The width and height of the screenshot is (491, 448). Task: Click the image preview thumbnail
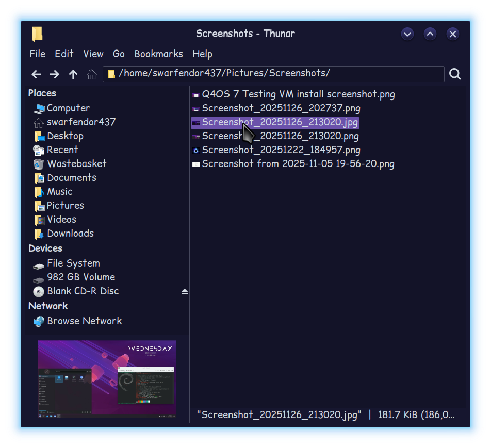tap(107, 379)
